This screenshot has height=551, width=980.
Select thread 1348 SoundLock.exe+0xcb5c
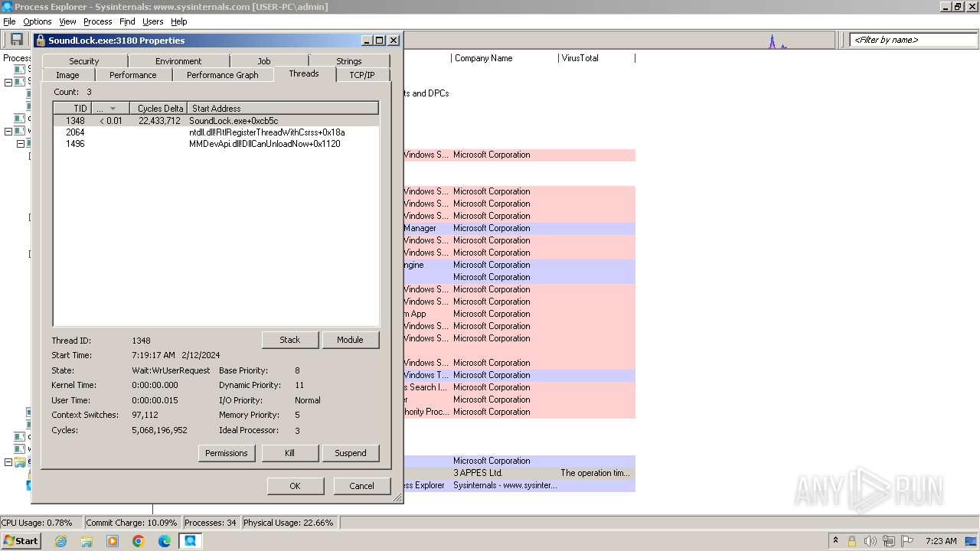216,121
